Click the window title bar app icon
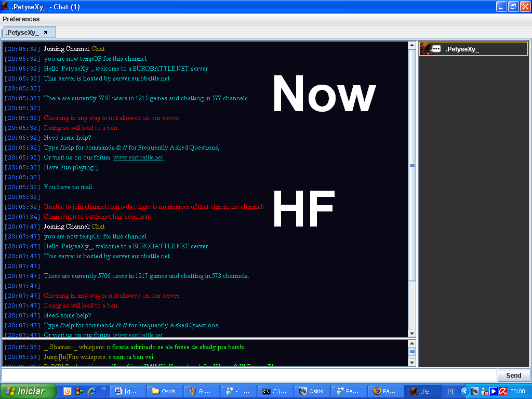This screenshot has width=532, height=399. point(5,6)
